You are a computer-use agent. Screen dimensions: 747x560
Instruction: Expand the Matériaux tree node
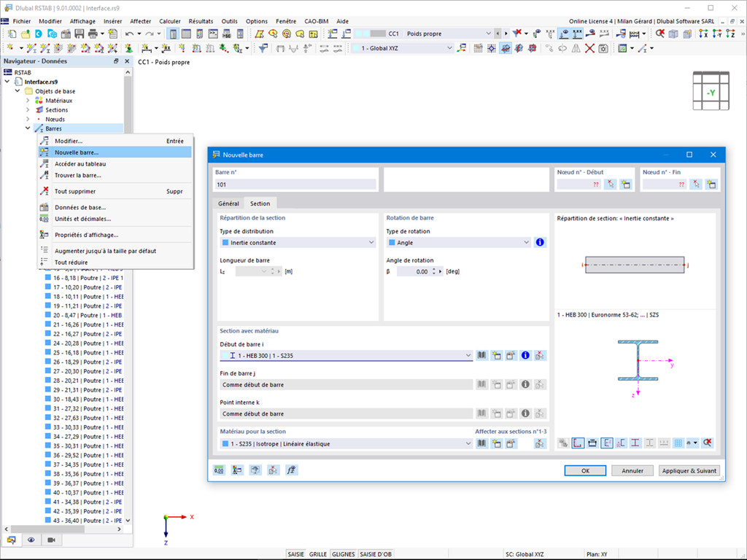coord(28,101)
